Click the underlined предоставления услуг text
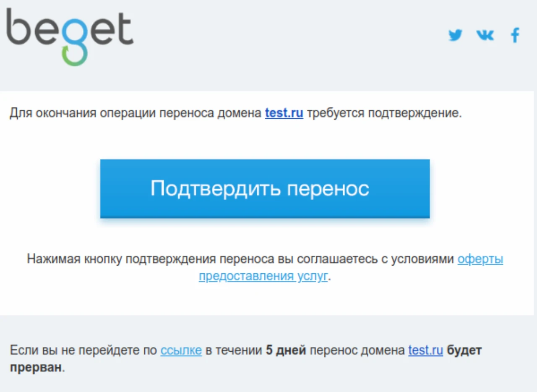Viewport: 537px width, 392px height. tap(263, 276)
